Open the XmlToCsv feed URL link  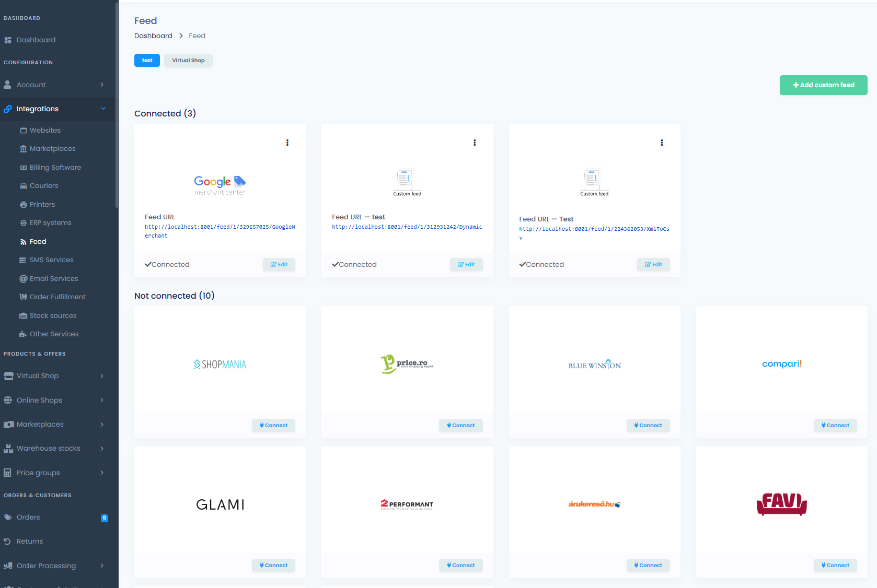(594, 233)
